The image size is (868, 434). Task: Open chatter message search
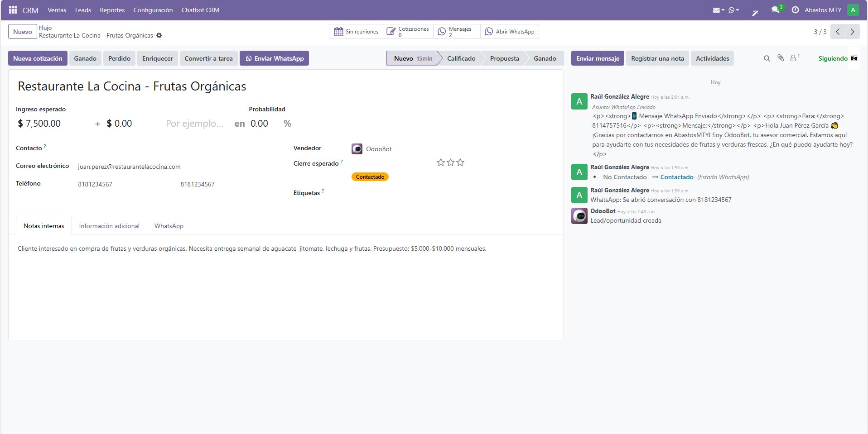coord(767,58)
